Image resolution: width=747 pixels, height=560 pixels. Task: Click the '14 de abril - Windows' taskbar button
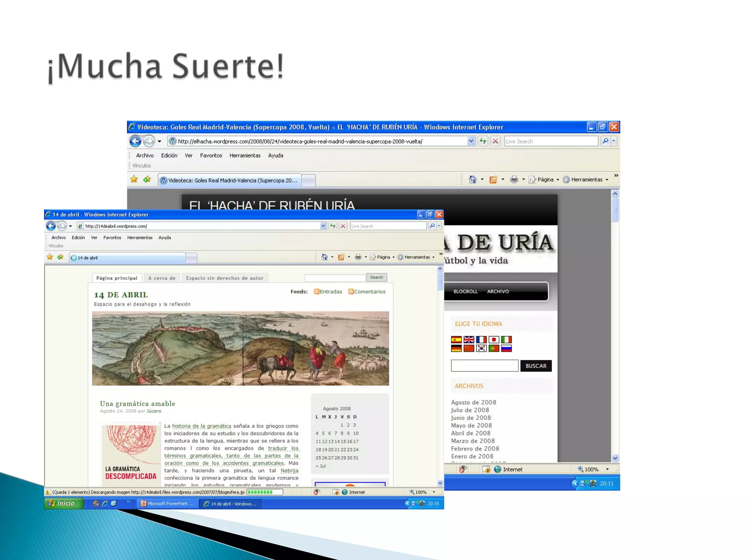[231, 503]
